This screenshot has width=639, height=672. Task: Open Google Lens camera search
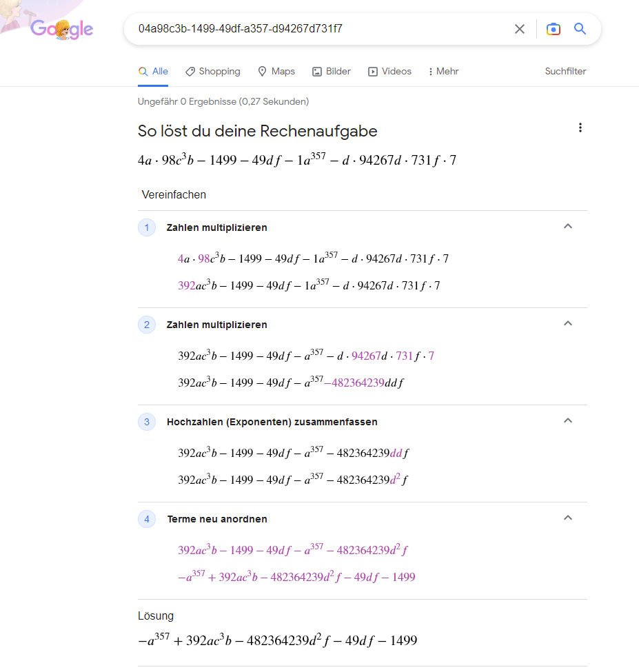(553, 29)
